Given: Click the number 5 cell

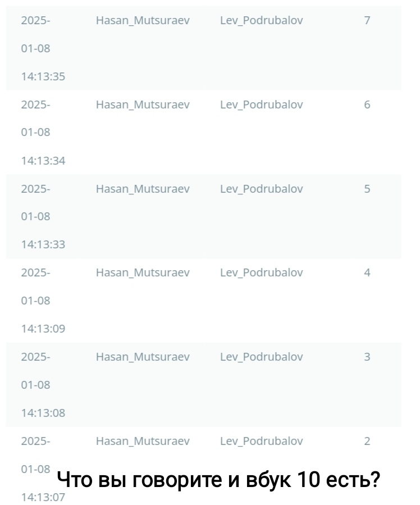Looking at the screenshot, I should [367, 189].
